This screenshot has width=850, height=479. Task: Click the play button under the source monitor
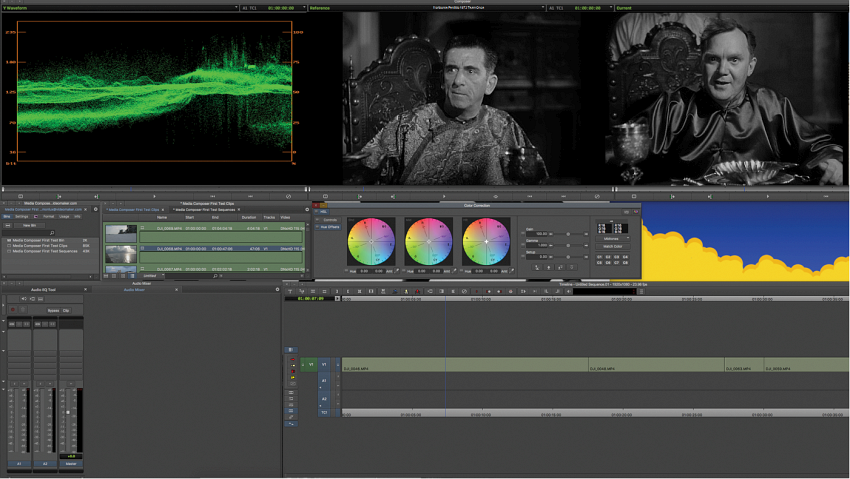154,196
